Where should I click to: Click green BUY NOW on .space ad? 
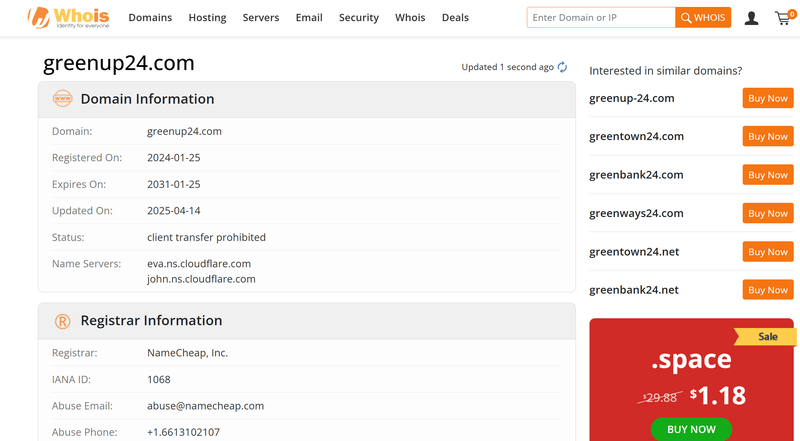(691, 429)
